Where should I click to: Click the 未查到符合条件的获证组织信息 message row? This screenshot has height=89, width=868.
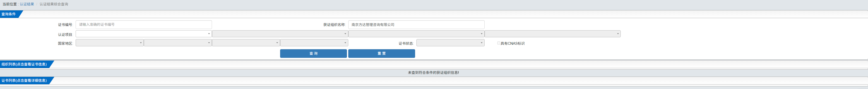pos(434,73)
